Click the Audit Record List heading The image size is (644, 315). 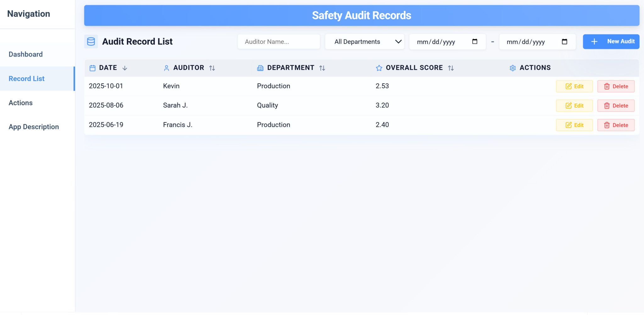(x=137, y=42)
